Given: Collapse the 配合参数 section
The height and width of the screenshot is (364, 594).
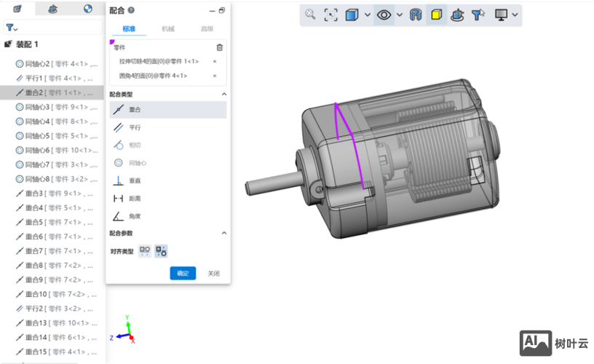Looking at the screenshot, I should (223, 233).
